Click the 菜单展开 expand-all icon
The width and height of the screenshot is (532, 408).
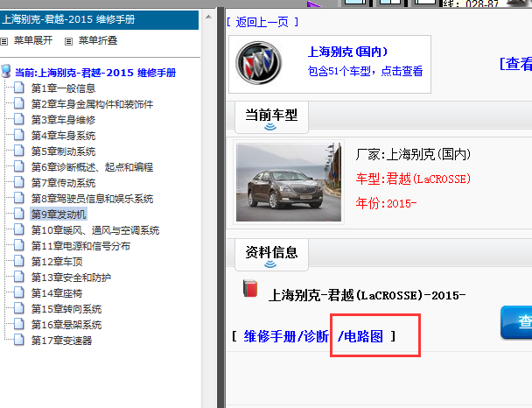(3, 41)
